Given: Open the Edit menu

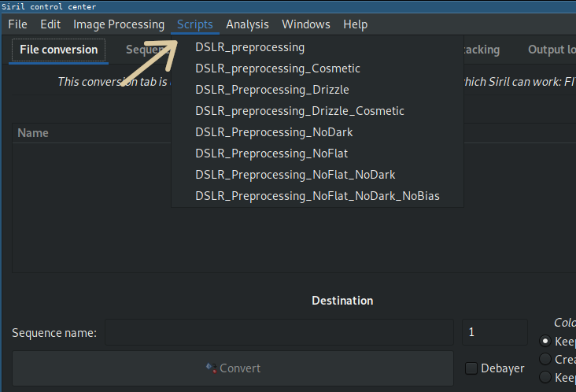Looking at the screenshot, I should click(x=50, y=24).
